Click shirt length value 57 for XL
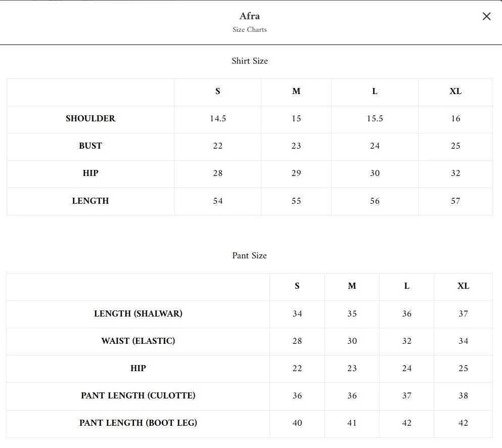The image size is (502, 448). [x=455, y=201]
